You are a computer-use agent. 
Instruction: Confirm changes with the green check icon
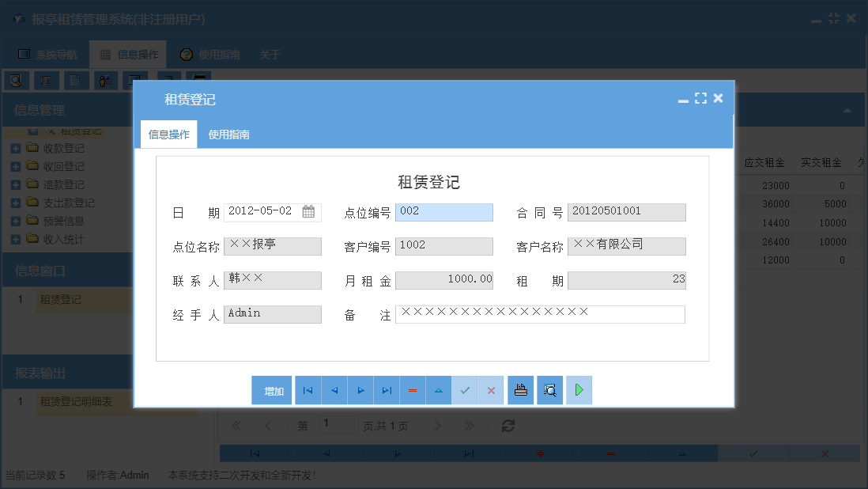tap(465, 389)
